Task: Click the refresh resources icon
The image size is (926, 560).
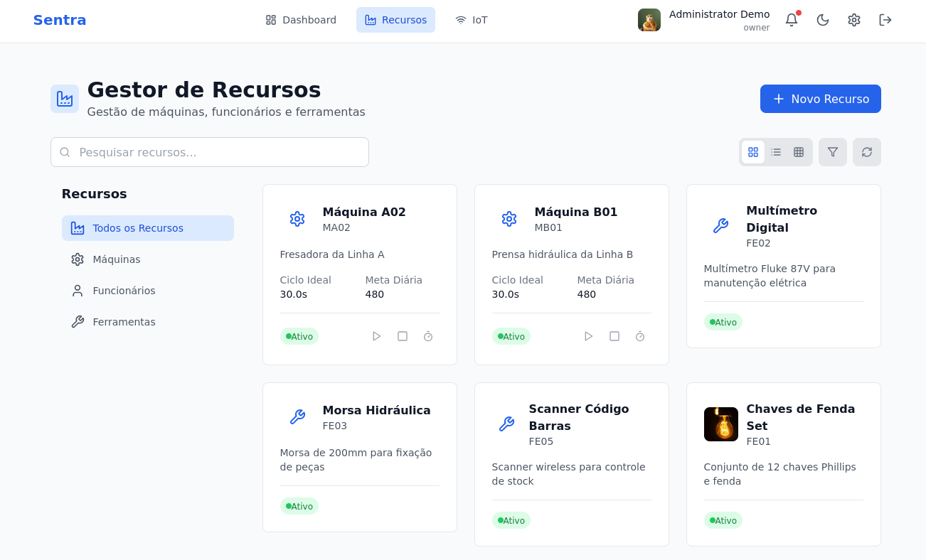Action: click(866, 152)
